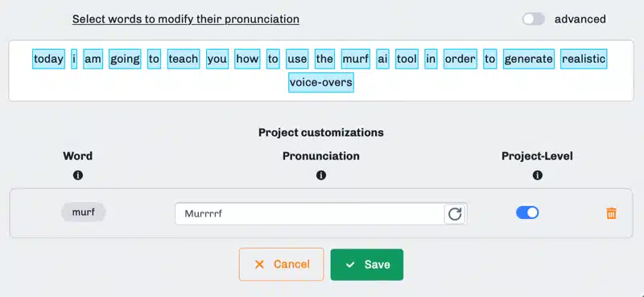The height and width of the screenshot is (297, 644).
Task: Select the word "today" in the sentence
Action: [48, 59]
